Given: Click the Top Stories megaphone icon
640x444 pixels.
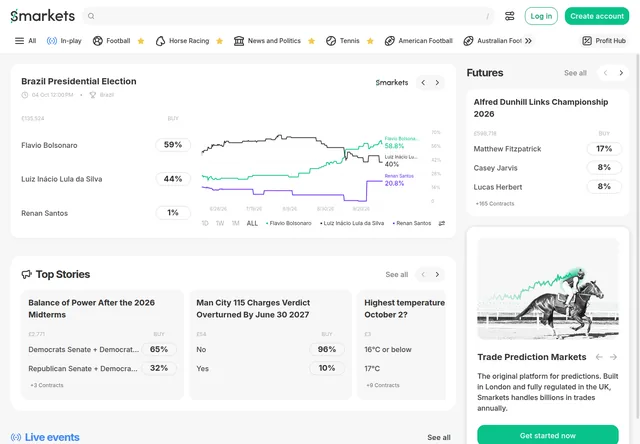Looking at the screenshot, I should click(x=27, y=274).
